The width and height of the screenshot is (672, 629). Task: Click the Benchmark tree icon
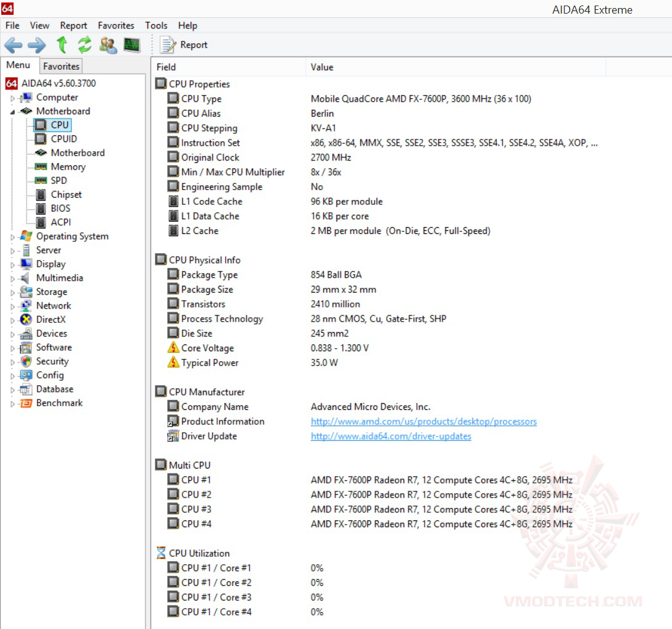26,403
